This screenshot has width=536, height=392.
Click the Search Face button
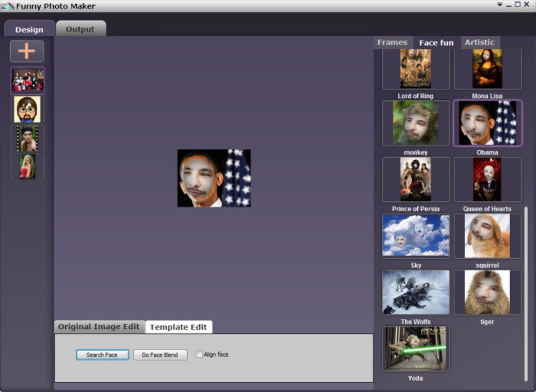[x=102, y=355]
